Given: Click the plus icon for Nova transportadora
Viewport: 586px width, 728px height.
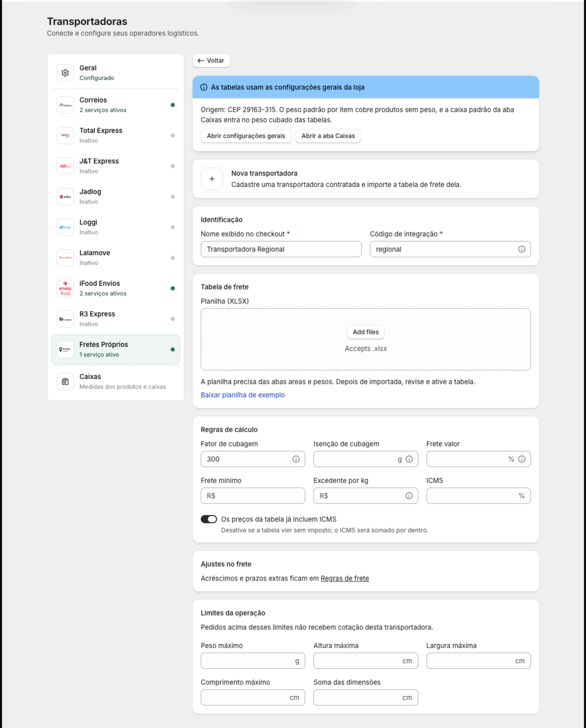Looking at the screenshot, I should pyautogui.click(x=212, y=179).
